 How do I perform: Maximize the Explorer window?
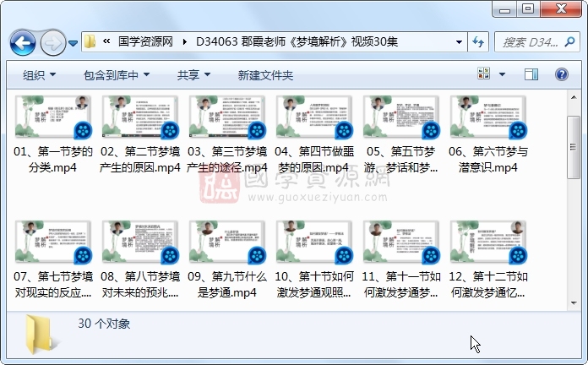pyautogui.click(x=528, y=9)
